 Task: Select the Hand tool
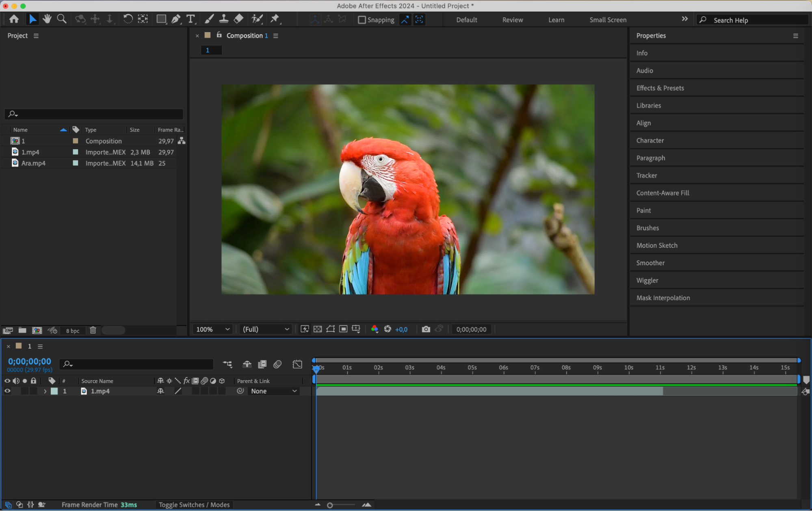coord(47,19)
